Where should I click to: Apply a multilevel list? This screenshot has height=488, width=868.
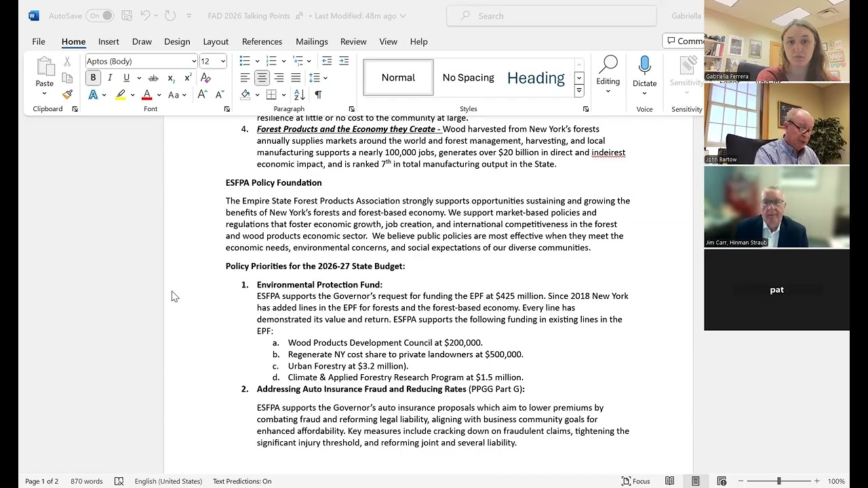(298, 61)
